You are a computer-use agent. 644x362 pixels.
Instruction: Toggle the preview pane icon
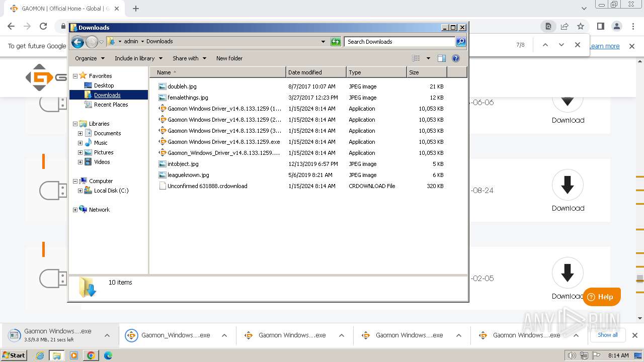pyautogui.click(x=441, y=58)
